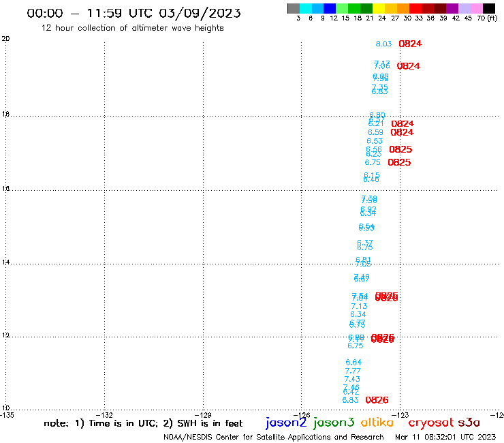The image size is (504, 443).
Task: Click the legend scale number 33
Action: 418,18
